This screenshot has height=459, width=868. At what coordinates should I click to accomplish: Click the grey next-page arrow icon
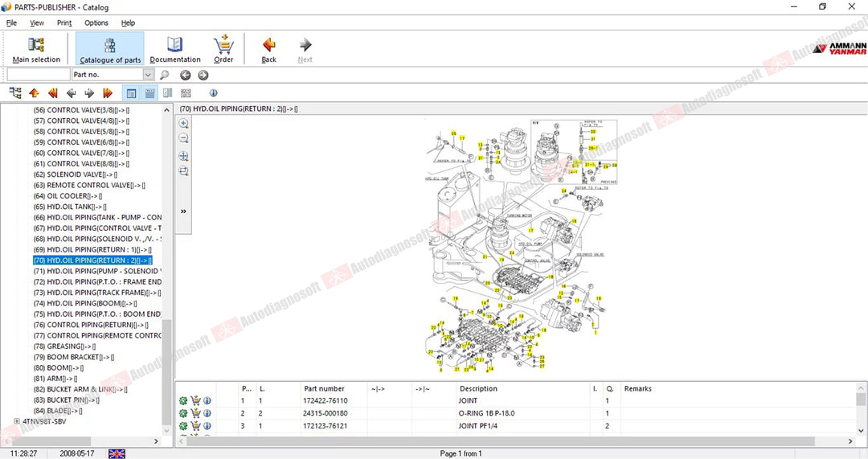pyautogui.click(x=89, y=93)
